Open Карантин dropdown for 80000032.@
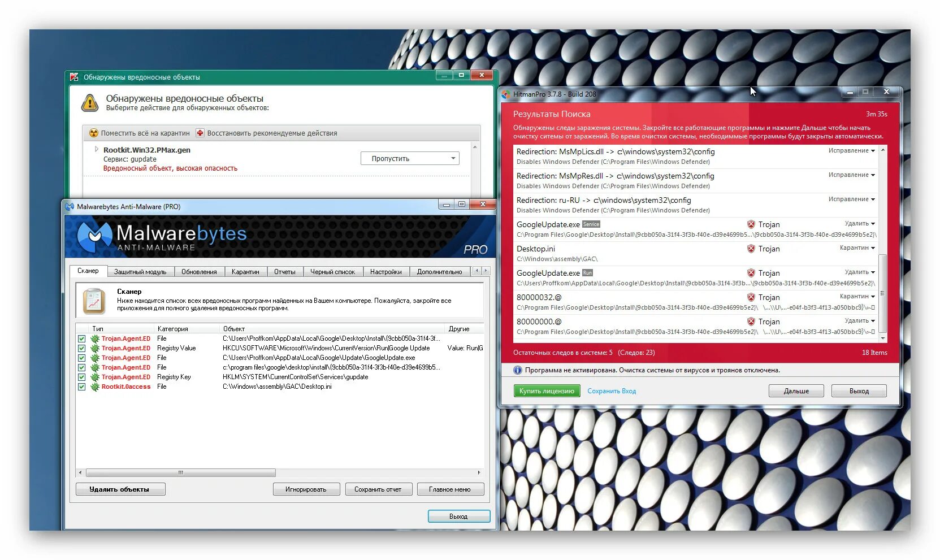The image size is (940, 560). [857, 297]
